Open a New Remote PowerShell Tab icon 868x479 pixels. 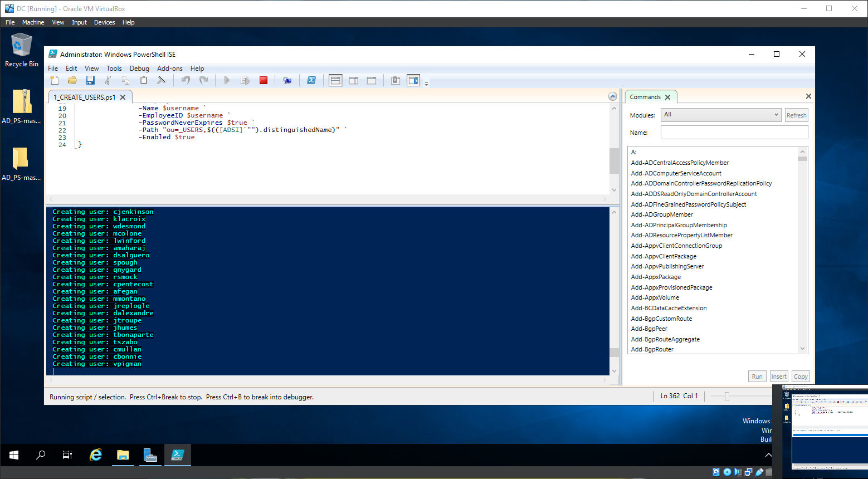[287, 80]
